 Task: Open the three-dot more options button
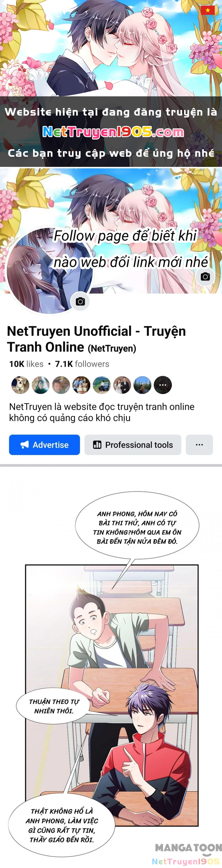pyautogui.click(x=199, y=445)
